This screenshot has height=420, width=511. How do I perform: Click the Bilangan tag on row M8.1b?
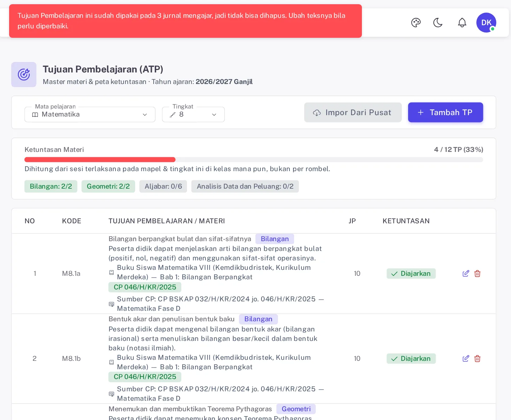point(258,319)
